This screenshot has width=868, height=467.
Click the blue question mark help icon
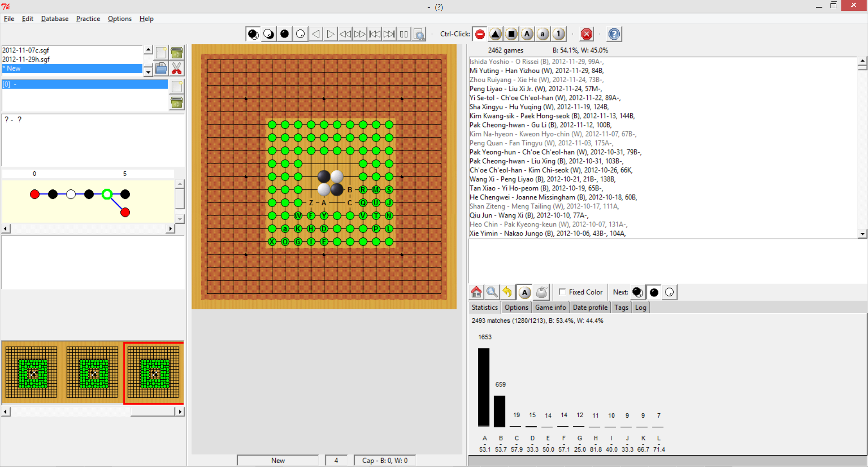[x=614, y=34]
